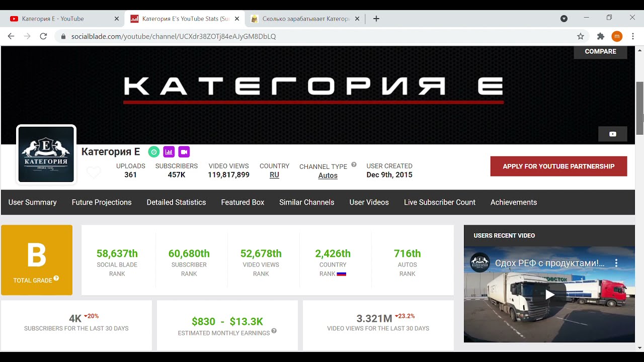Click the Total Grade help question mark
The width and height of the screenshot is (644, 362).
[x=56, y=278]
